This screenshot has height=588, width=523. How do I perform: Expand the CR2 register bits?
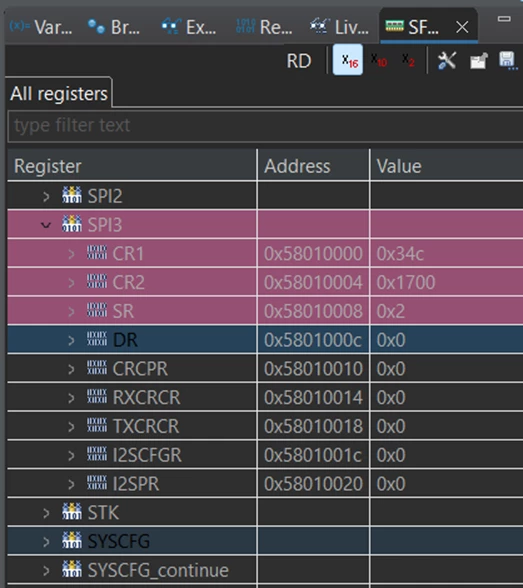click(x=71, y=282)
